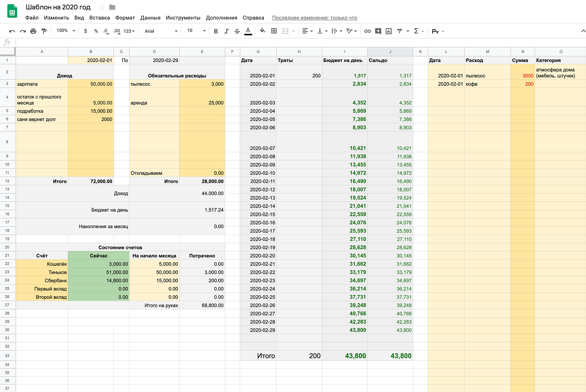This screenshot has height=392, width=586.
Task: Click the Print icon
Action: (33, 31)
